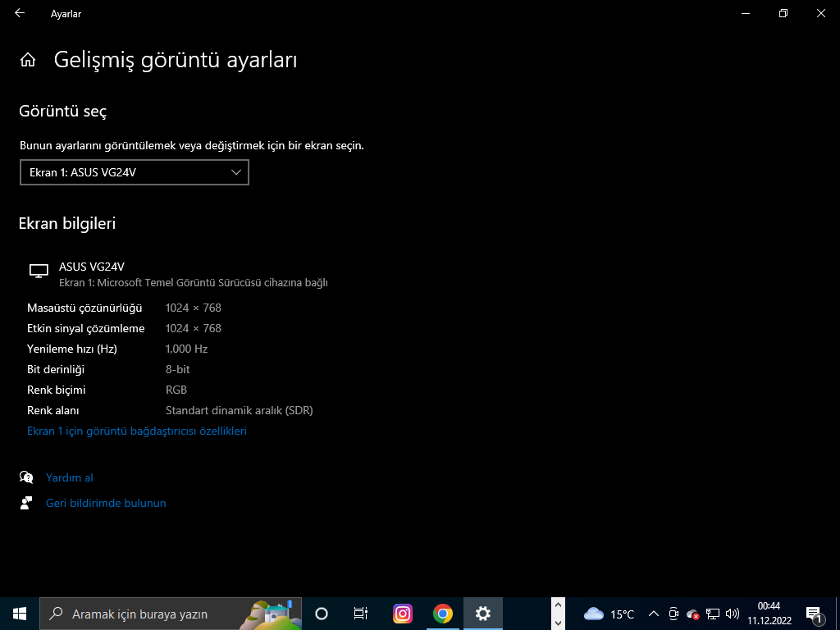Click the Bit derinliği label

pyautogui.click(x=56, y=370)
